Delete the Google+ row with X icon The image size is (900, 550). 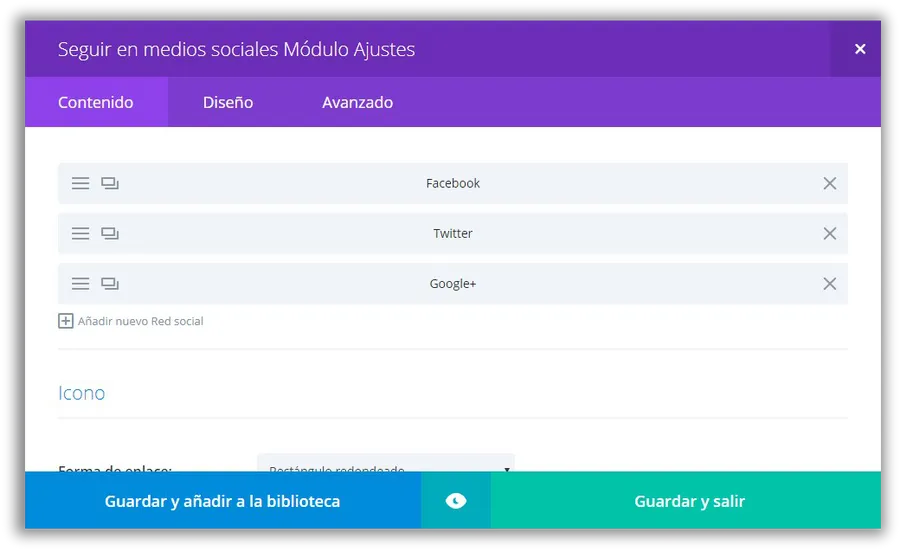coord(829,284)
